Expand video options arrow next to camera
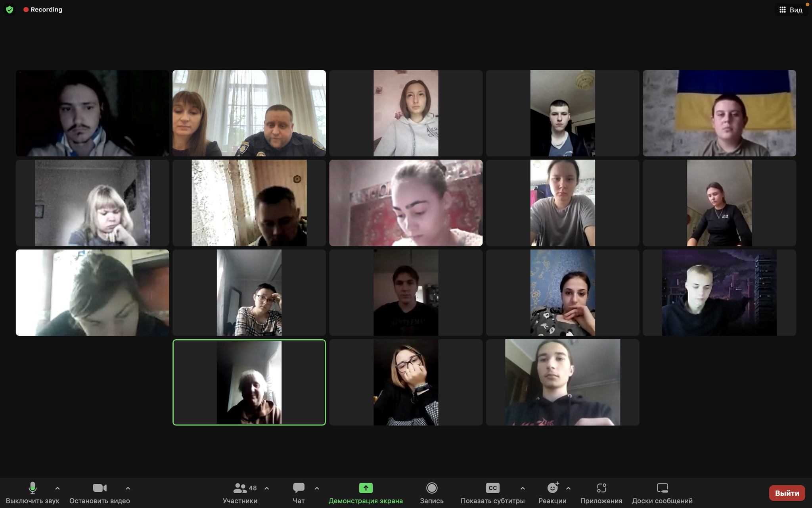 coord(128,488)
